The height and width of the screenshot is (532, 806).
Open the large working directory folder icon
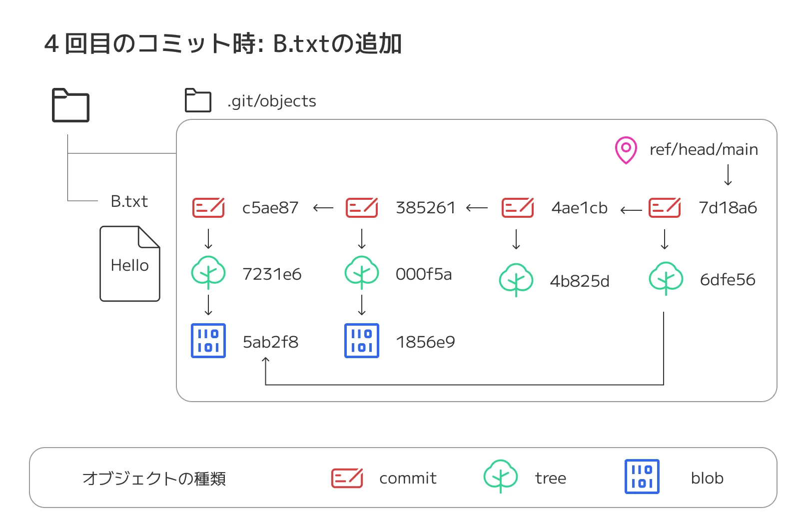click(70, 105)
